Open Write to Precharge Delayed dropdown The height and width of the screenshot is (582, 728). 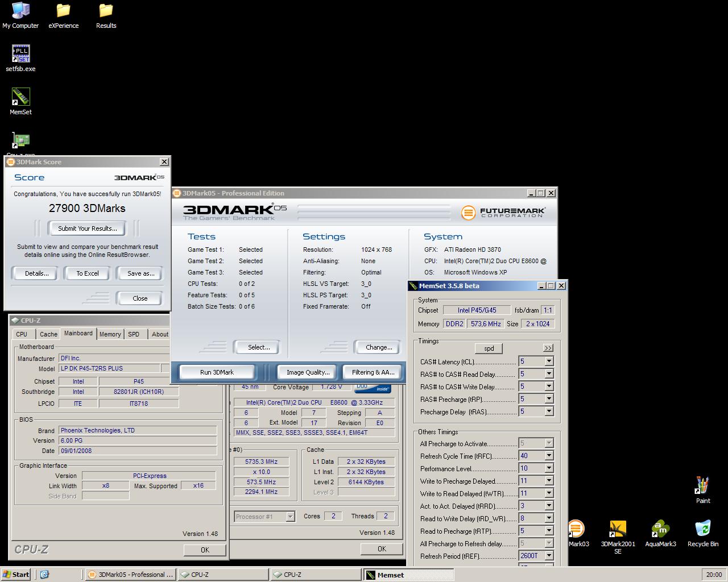point(549,481)
